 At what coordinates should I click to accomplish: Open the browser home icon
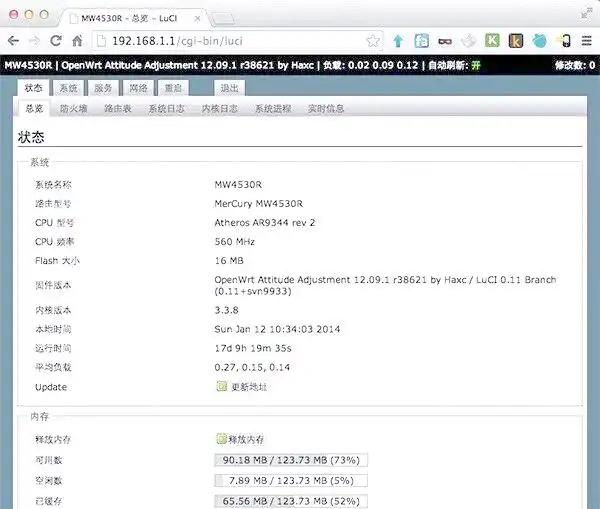click(x=77, y=41)
